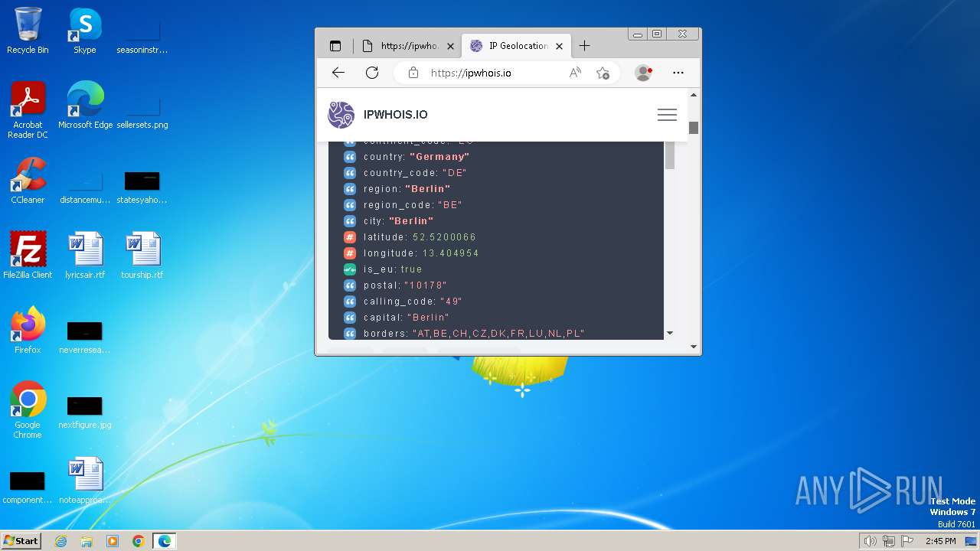This screenshot has height=551, width=980.
Task: Open Edge Settings and more menu
Action: click(678, 73)
